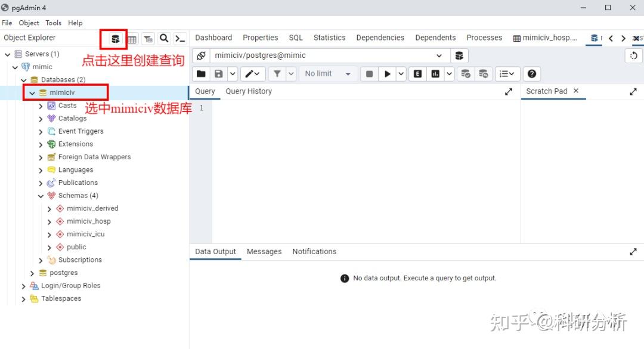Switch to the Statistics tab
This screenshot has width=644, height=349.
329,38
